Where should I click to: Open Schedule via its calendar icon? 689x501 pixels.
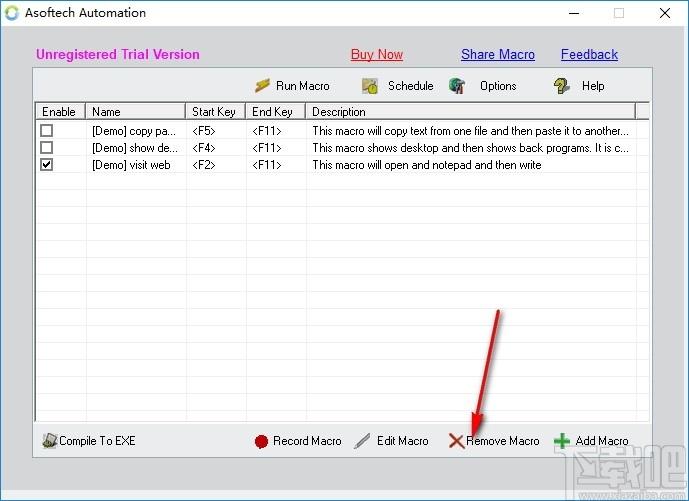coord(370,86)
